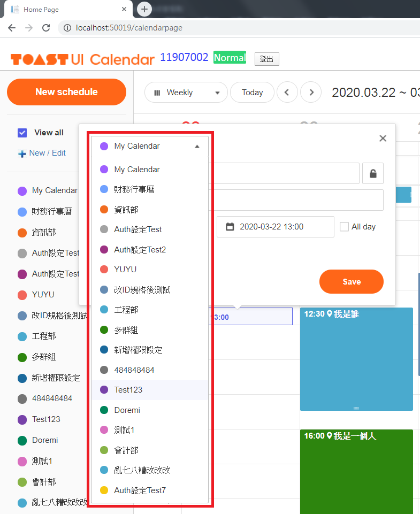Click the Normal status badge
The width and height of the screenshot is (420, 514).
click(230, 57)
